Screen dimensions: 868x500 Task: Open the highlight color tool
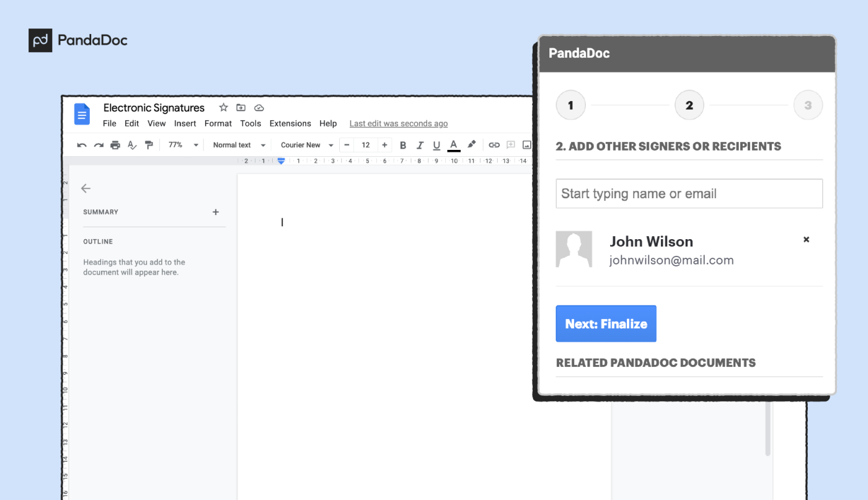coord(472,144)
